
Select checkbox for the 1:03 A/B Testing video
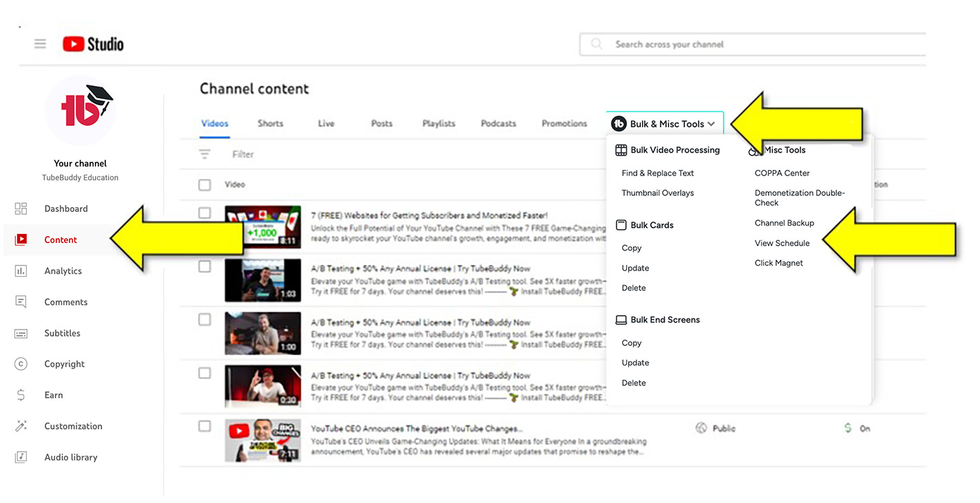coord(204,266)
